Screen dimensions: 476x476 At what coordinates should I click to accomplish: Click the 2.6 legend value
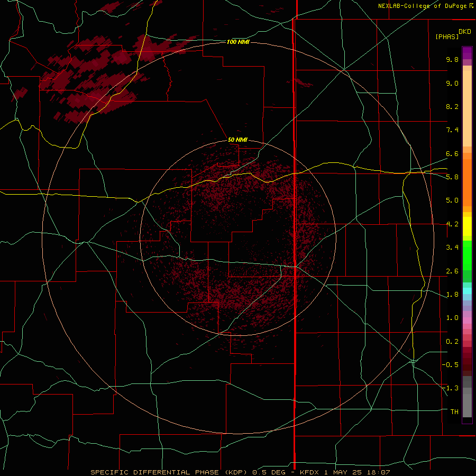[452, 271]
